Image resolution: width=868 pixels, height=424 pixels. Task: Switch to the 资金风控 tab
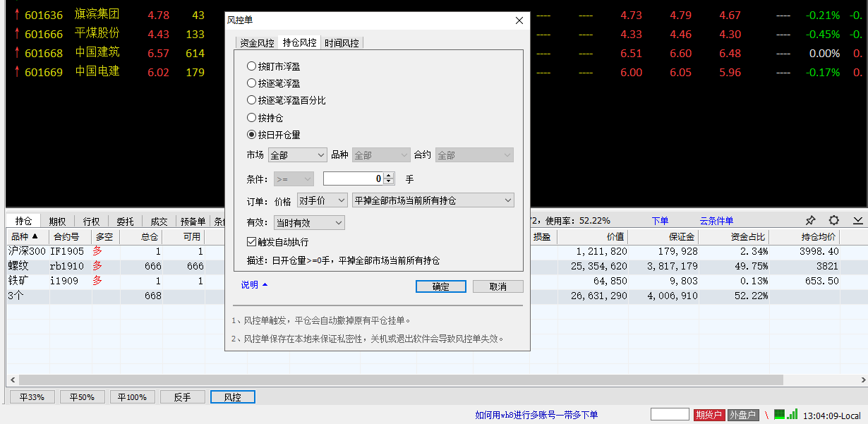(x=257, y=43)
